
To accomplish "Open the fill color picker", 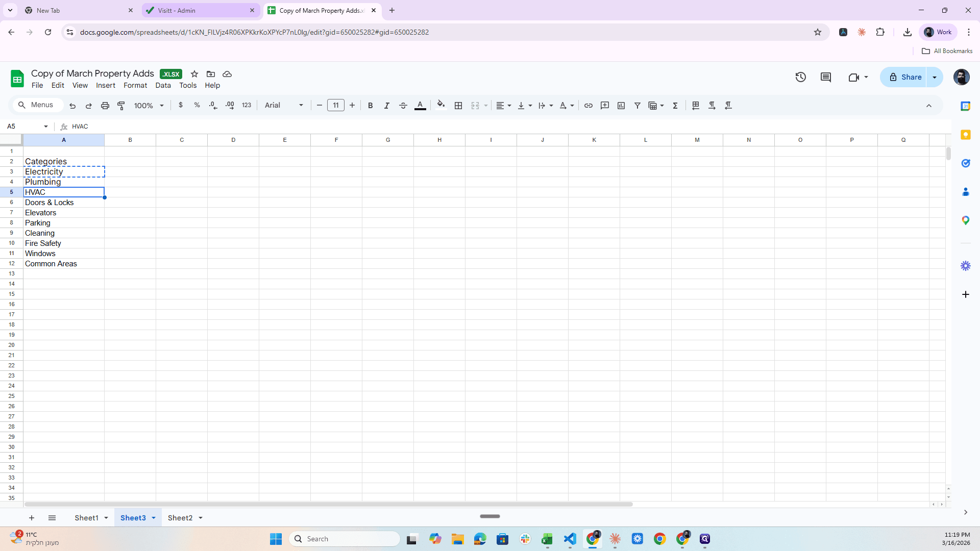I will 441,106.
